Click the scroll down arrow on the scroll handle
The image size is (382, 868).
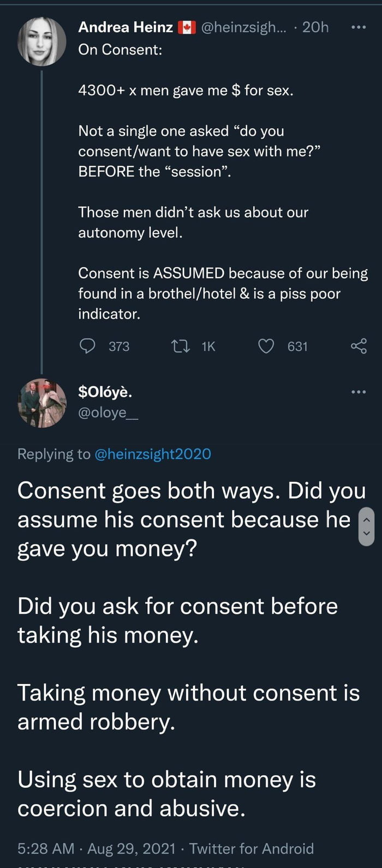(366, 534)
